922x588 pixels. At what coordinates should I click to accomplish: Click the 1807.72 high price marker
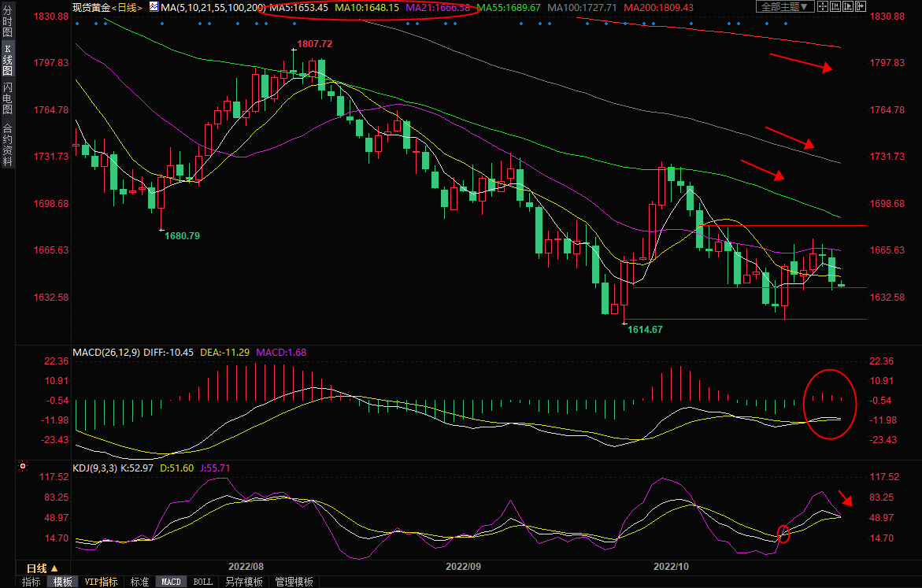[313, 44]
